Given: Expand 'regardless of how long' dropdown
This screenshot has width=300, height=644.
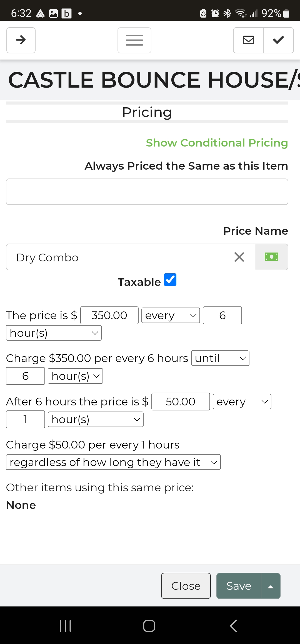Looking at the screenshot, I should [x=113, y=462].
